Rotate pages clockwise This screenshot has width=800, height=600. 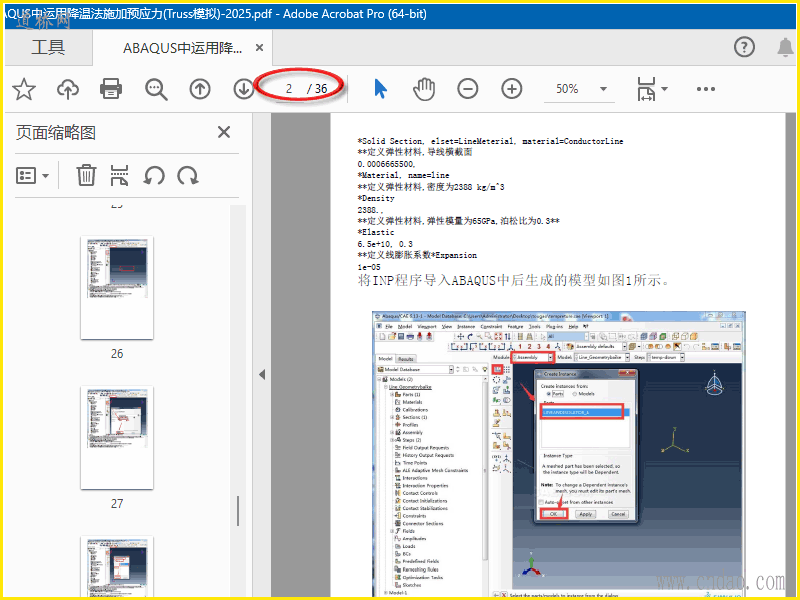[188, 176]
